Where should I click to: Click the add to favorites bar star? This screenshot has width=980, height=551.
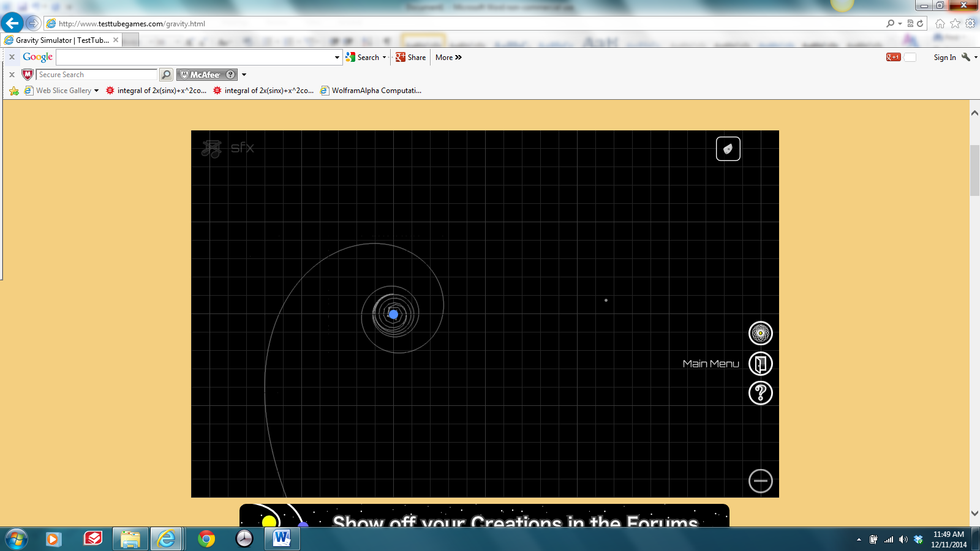point(14,91)
